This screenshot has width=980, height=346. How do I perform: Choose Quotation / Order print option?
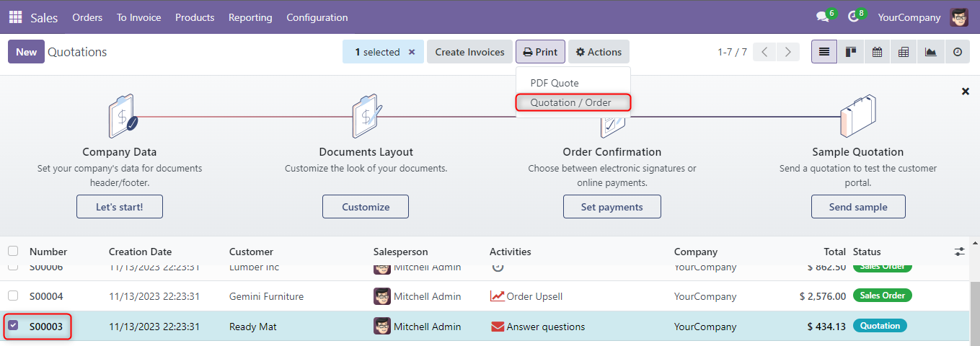tap(570, 102)
